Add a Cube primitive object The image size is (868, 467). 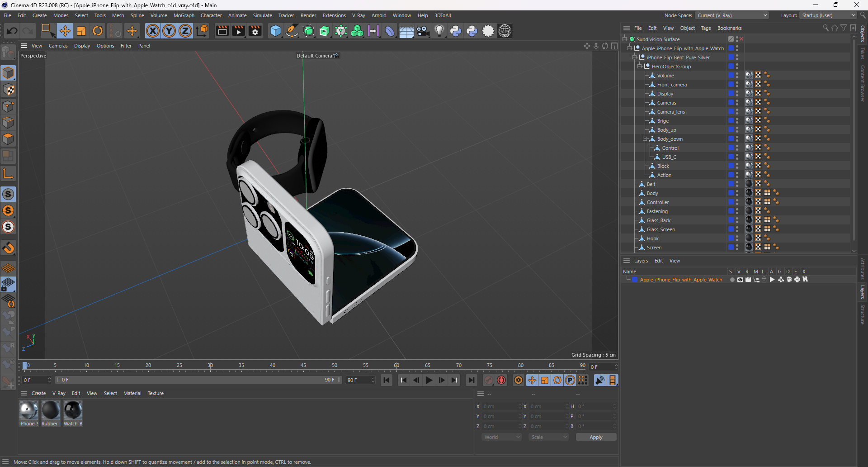[275, 31]
